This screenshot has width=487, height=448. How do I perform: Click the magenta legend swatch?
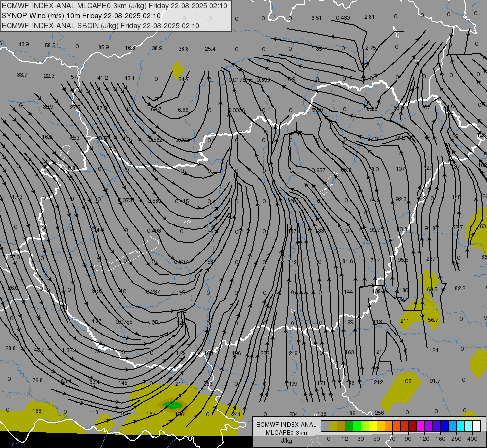tap(421, 426)
